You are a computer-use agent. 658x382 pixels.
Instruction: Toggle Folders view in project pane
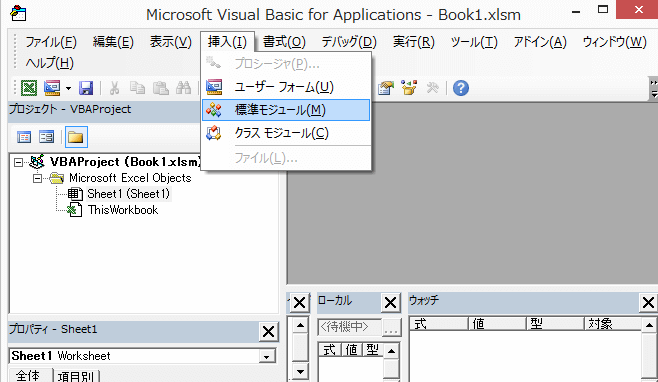click(76, 137)
